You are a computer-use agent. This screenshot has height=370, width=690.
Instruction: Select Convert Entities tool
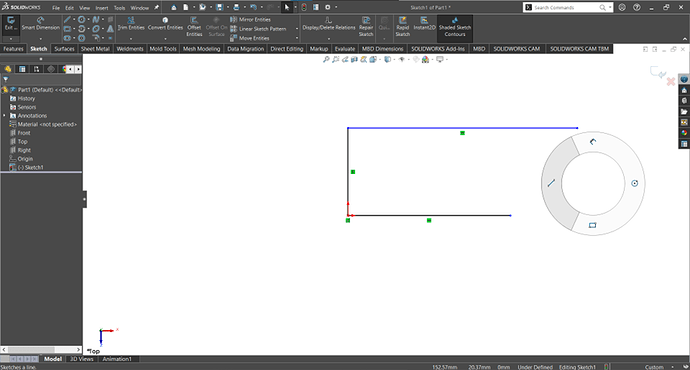[x=165, y=24]
